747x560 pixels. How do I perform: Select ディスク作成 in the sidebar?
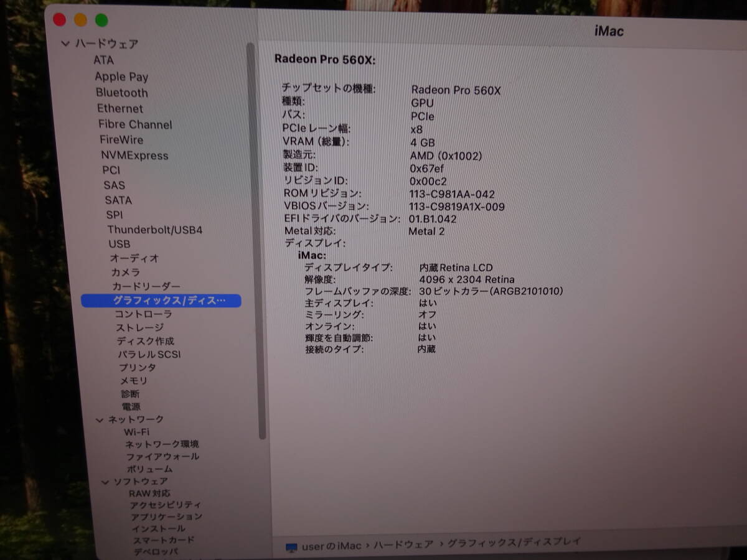tap(146, 341)
